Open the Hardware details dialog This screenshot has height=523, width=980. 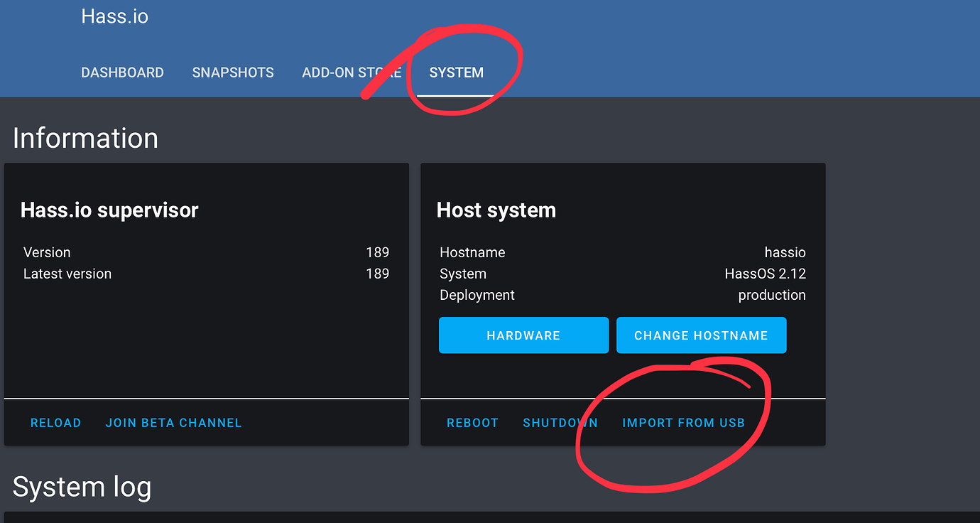point(523,335)
